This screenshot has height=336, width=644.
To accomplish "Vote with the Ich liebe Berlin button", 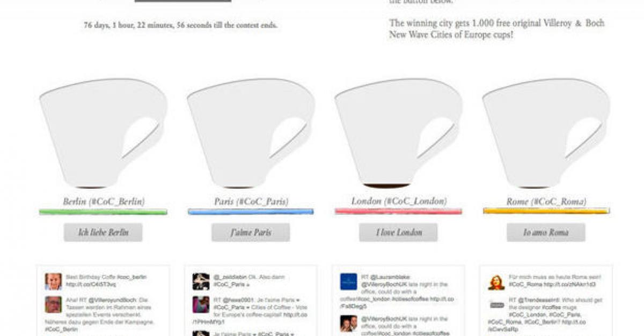I will 103,233.
